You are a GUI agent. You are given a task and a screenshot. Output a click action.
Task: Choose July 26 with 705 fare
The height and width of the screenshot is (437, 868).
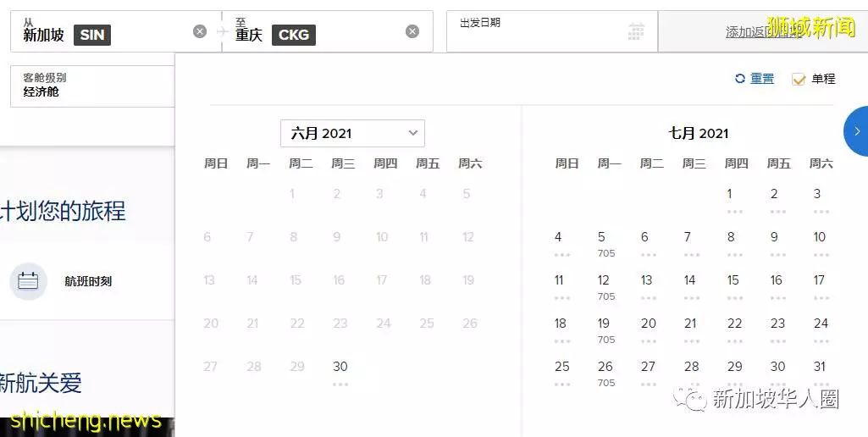point(605,373)
